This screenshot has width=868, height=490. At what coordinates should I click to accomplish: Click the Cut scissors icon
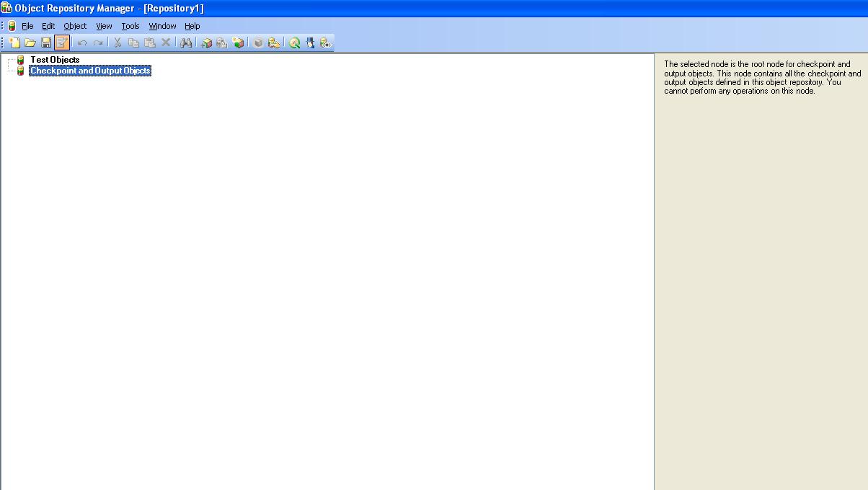[x=118, y=43]
